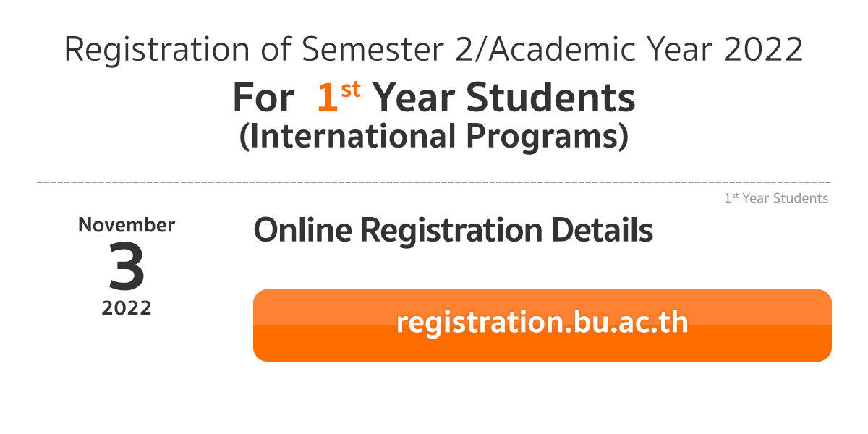Click the large date number 3
The width and height of the screenshot is (868, 434).
click(x=127, y=265)
